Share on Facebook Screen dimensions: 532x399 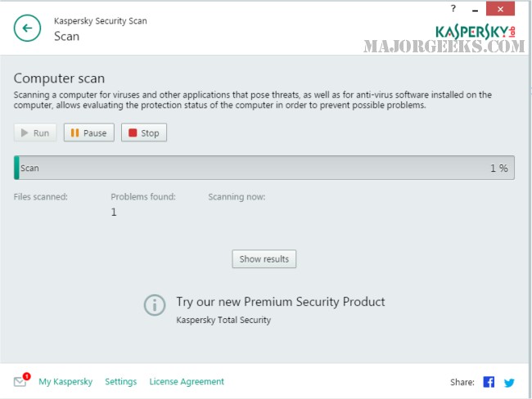pos(489,382)
